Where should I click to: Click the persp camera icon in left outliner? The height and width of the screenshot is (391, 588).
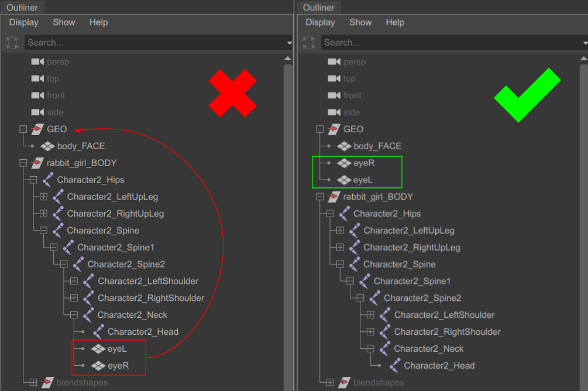point(37,61)
